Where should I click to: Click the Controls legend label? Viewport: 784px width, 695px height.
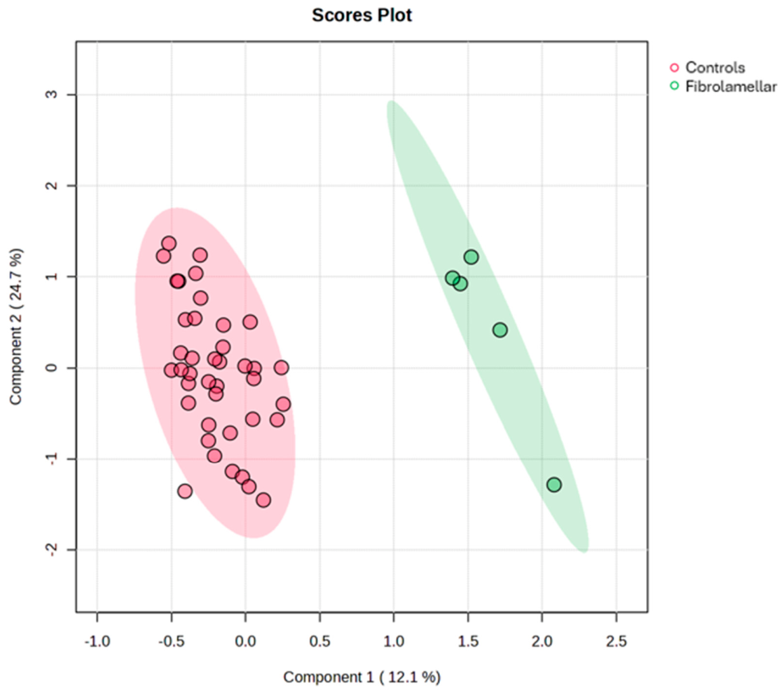click(x=715, y=68)
